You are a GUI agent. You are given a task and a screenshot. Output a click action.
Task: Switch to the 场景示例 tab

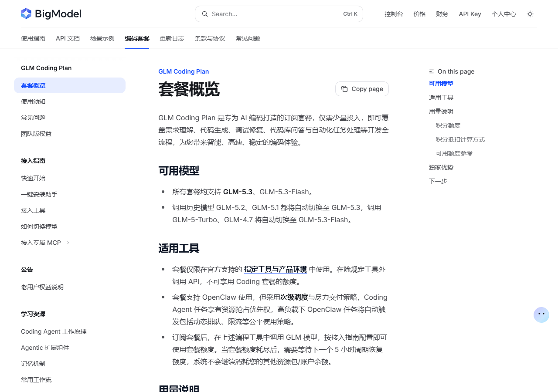coord(102,38)
